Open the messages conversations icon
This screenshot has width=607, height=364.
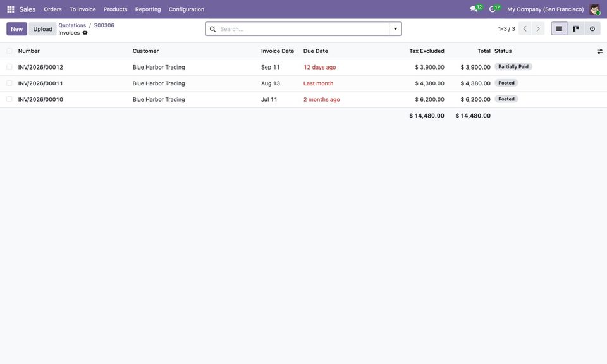[474, 9]
